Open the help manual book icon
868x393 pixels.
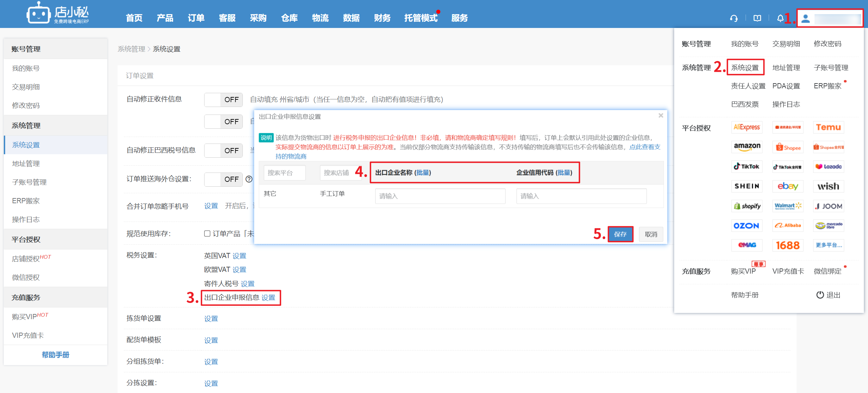coord(757,18)
